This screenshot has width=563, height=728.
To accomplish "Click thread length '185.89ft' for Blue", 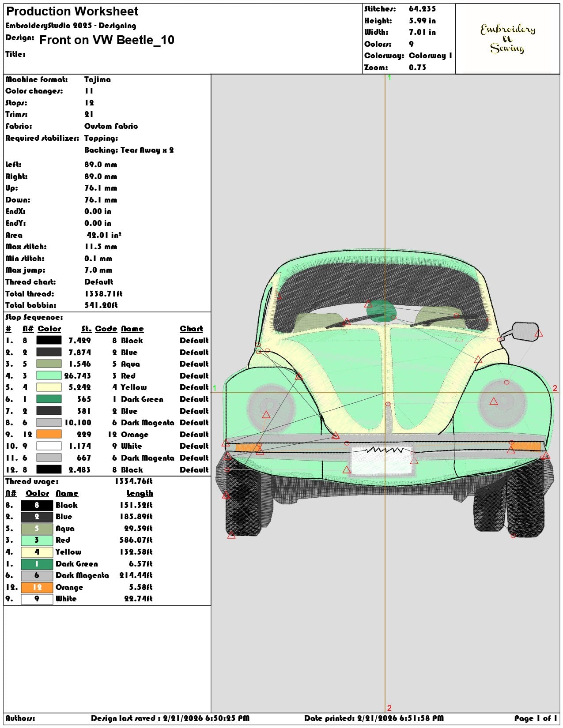I will coord(136,517).
